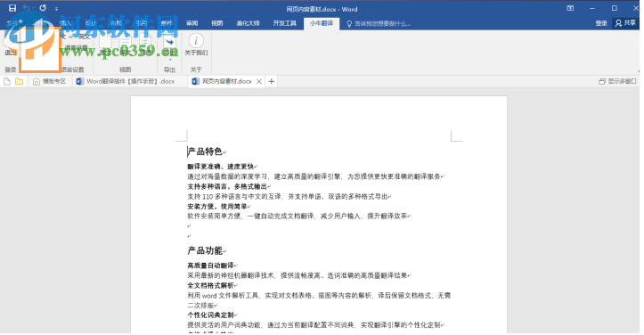
Task: Click the Word icon on Word翻译插件 tab
Action: coord(80,81)
